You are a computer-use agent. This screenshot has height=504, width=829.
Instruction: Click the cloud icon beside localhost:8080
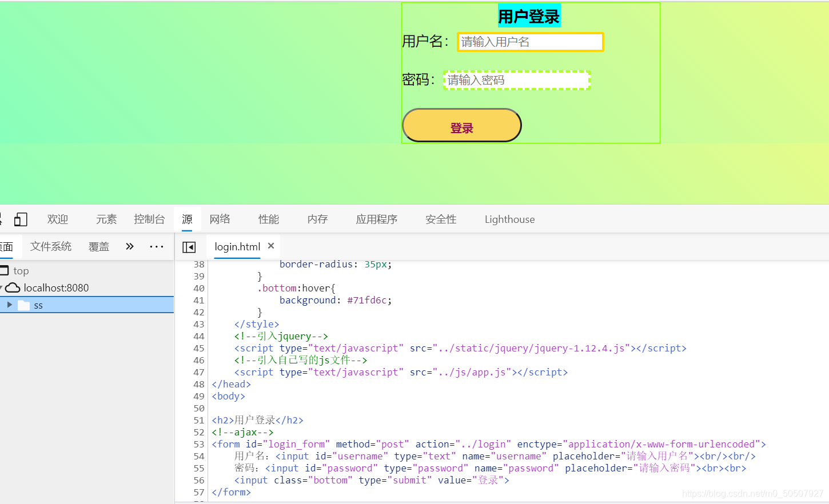pyautogui.click(x=13, y=287)
